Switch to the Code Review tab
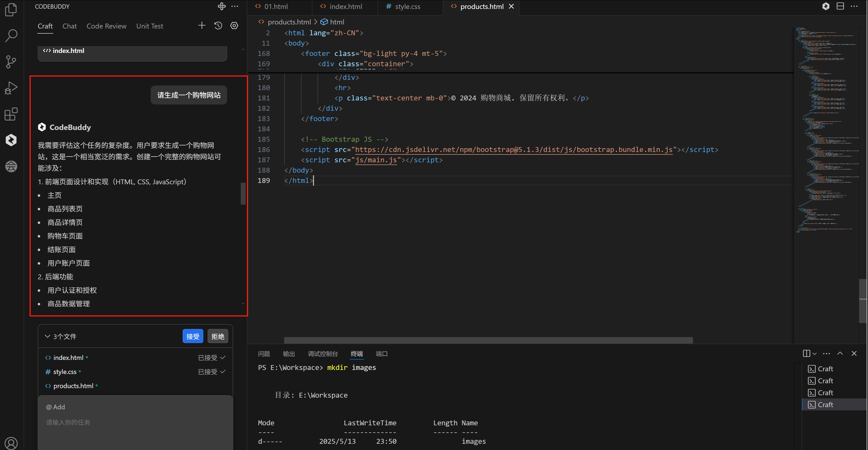868x450 pixels. 106,26
